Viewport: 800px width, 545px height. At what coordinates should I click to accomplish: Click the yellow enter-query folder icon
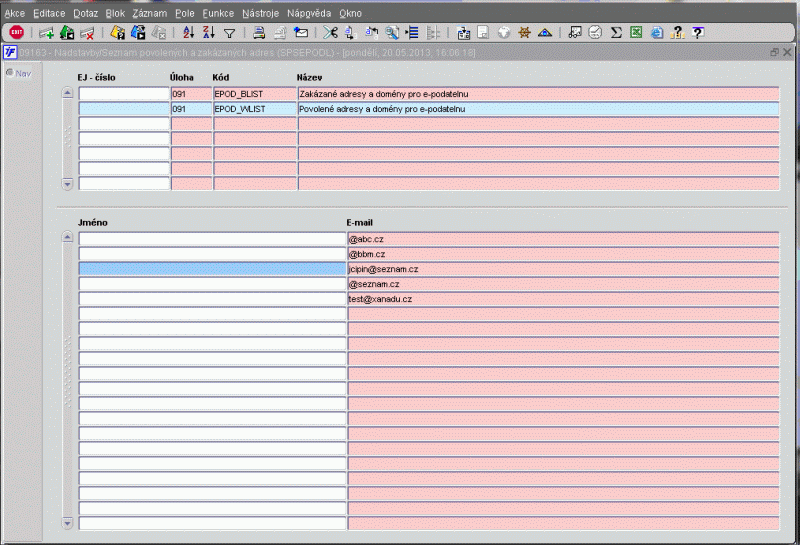coord(117,33)
